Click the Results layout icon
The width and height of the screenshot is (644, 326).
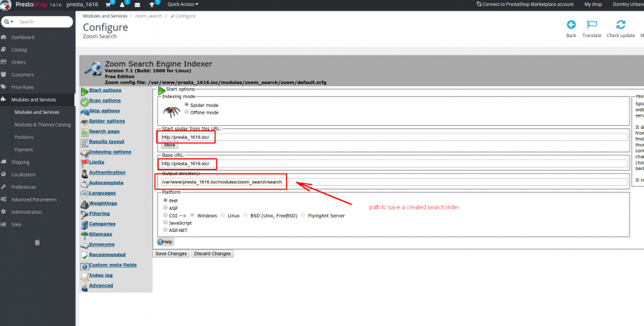(85, 143)
